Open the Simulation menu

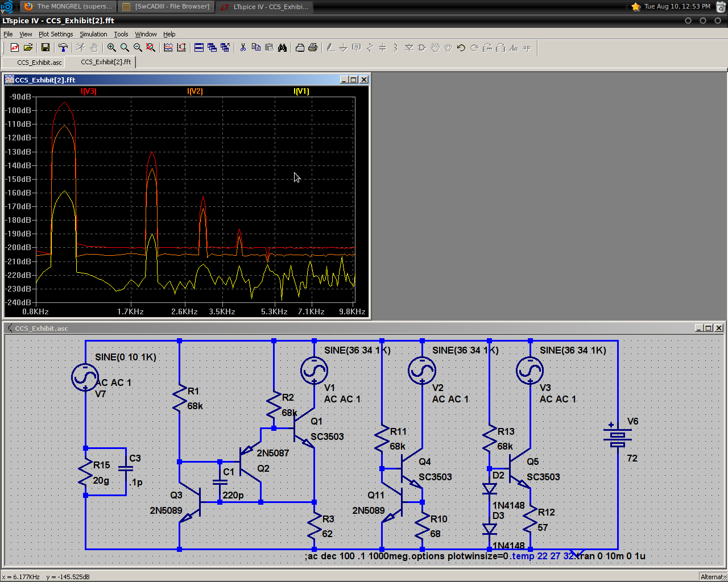click(x=93, y=34)
